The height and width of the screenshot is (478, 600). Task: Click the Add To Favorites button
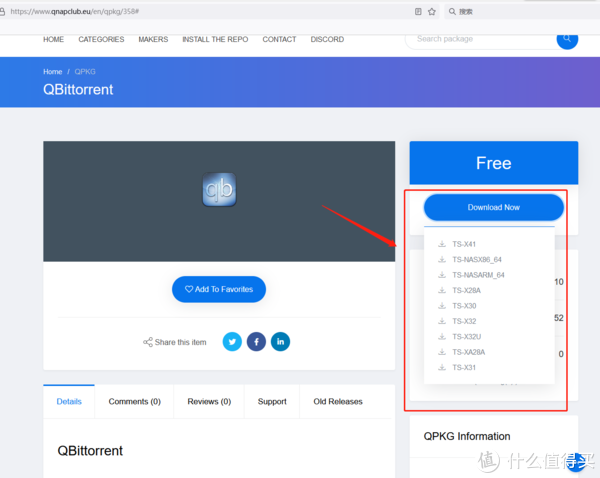219,289
